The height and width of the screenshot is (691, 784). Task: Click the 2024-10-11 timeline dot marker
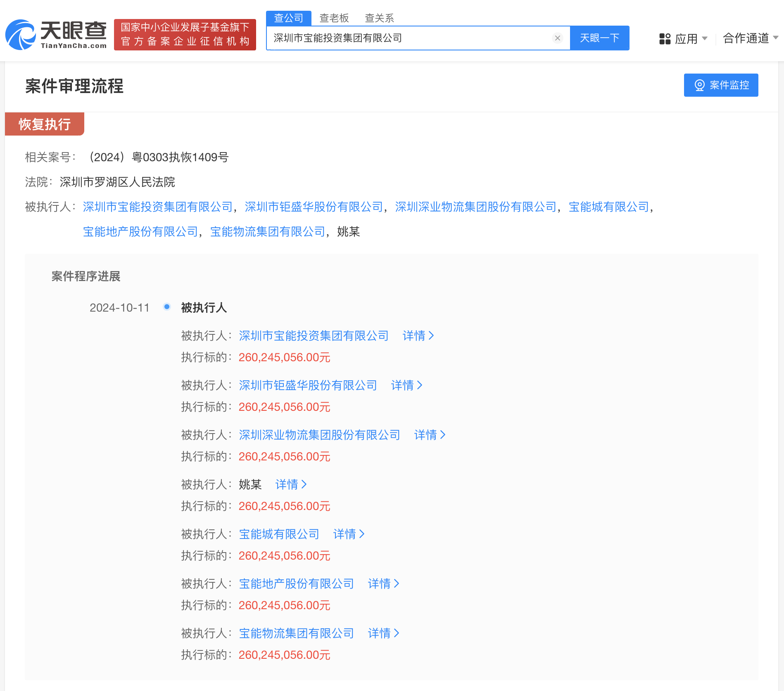(x=167, y=307)
